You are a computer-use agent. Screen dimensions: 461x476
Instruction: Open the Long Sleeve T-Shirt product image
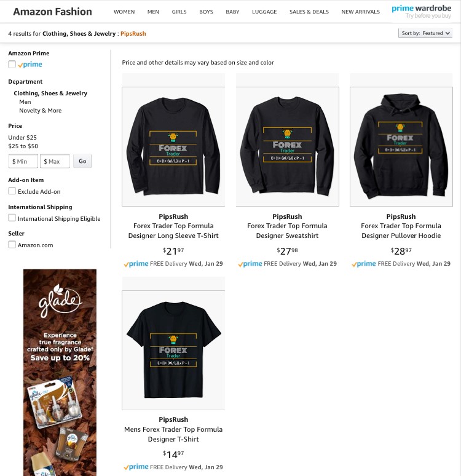[173, 146]
